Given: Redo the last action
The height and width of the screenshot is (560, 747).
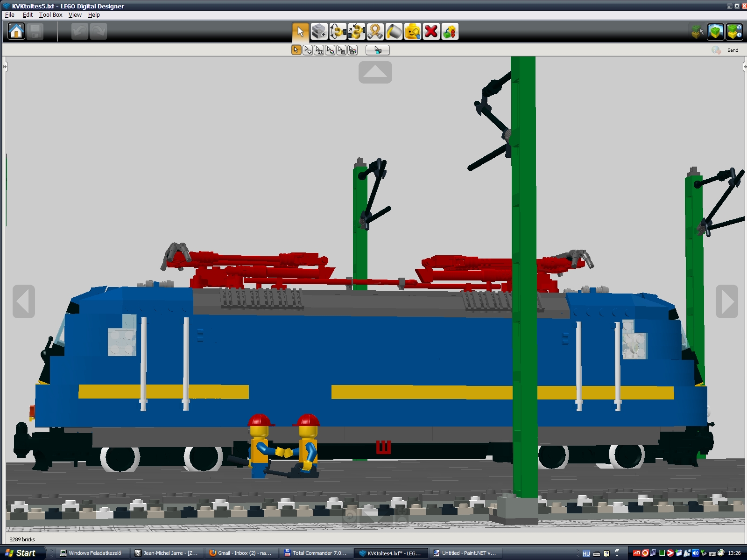Looking at the screenshot, I should point(99,31).
